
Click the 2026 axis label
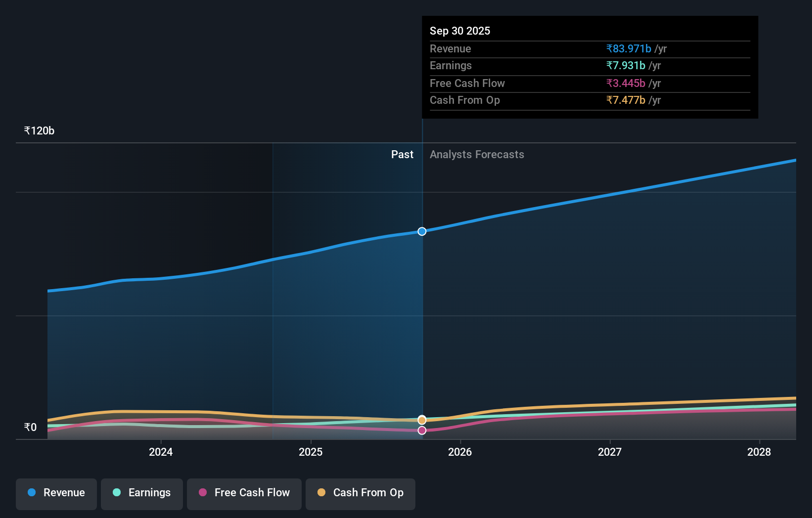tap(460, 452)
